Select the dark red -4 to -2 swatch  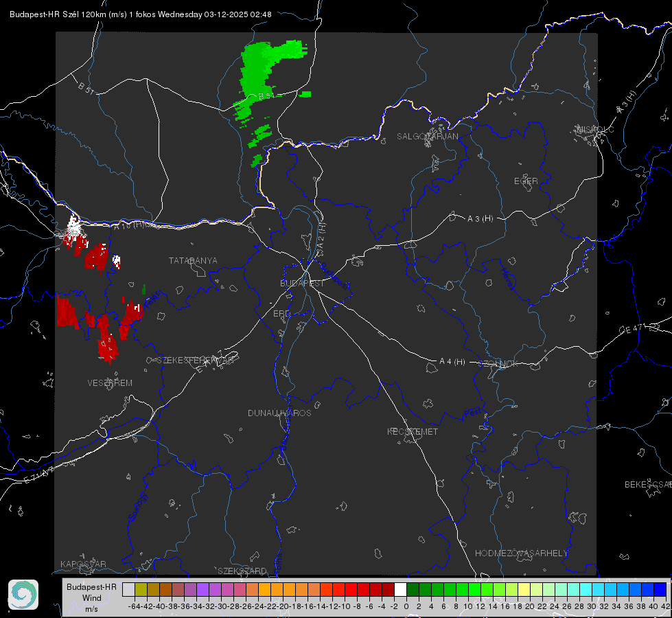(x=388, y=590)
